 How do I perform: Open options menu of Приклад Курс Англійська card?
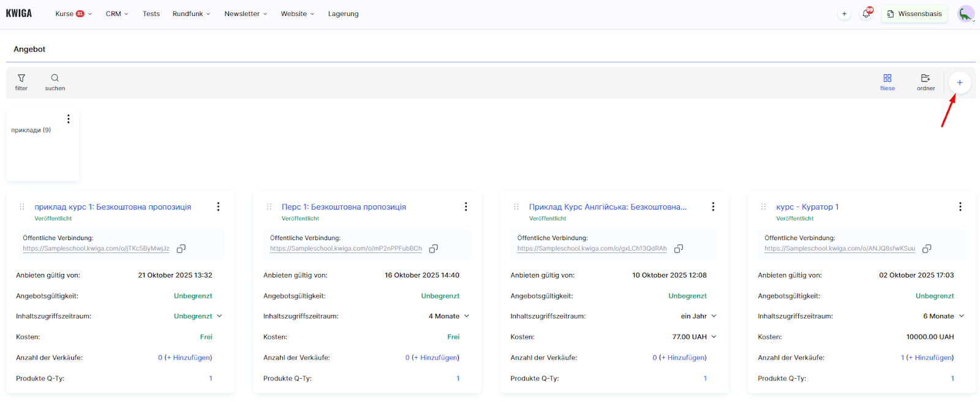(x=713, y=207)
